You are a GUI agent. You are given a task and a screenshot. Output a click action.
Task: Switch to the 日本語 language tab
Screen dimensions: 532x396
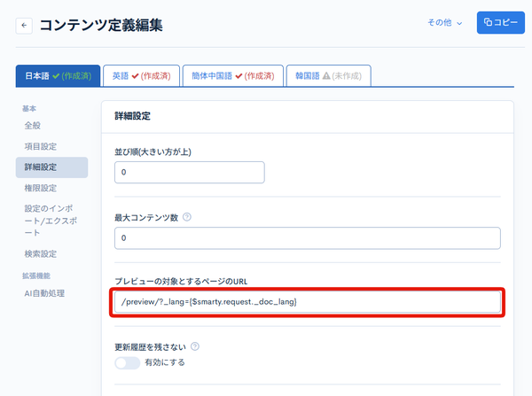point(58,75)
